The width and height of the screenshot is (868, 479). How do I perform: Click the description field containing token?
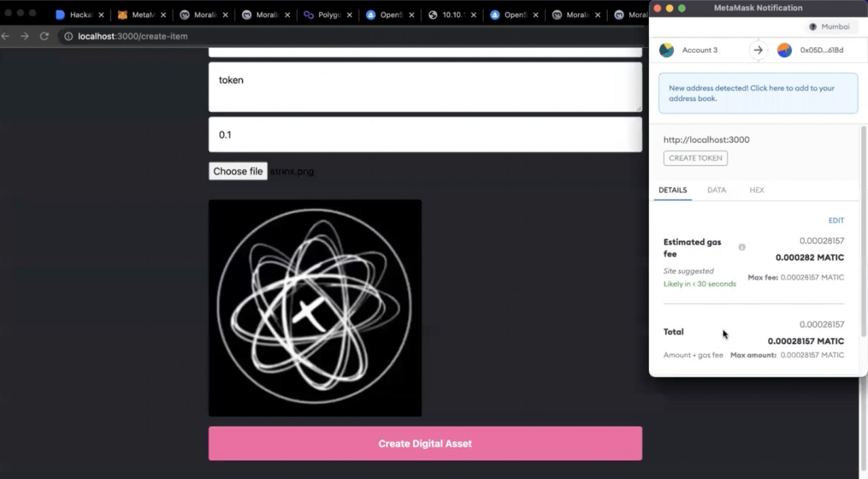click(x=425, y=87)
